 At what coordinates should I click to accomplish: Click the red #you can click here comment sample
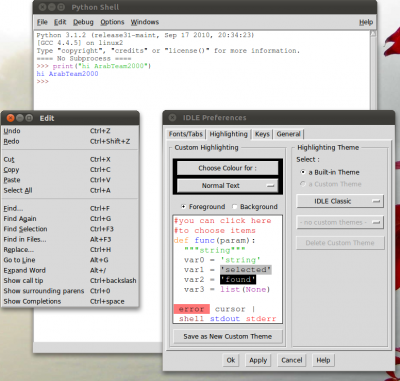[222, 221]
